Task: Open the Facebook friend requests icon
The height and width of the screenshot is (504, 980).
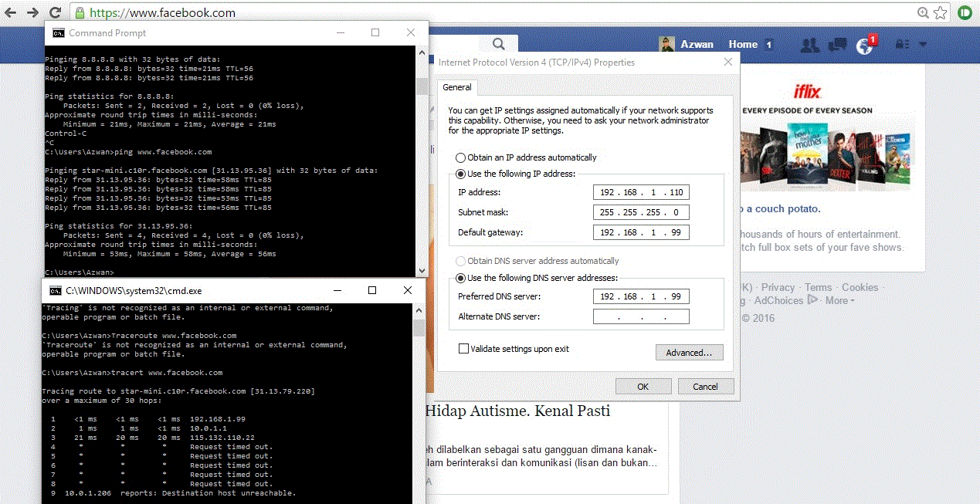Action: point(809,45)
